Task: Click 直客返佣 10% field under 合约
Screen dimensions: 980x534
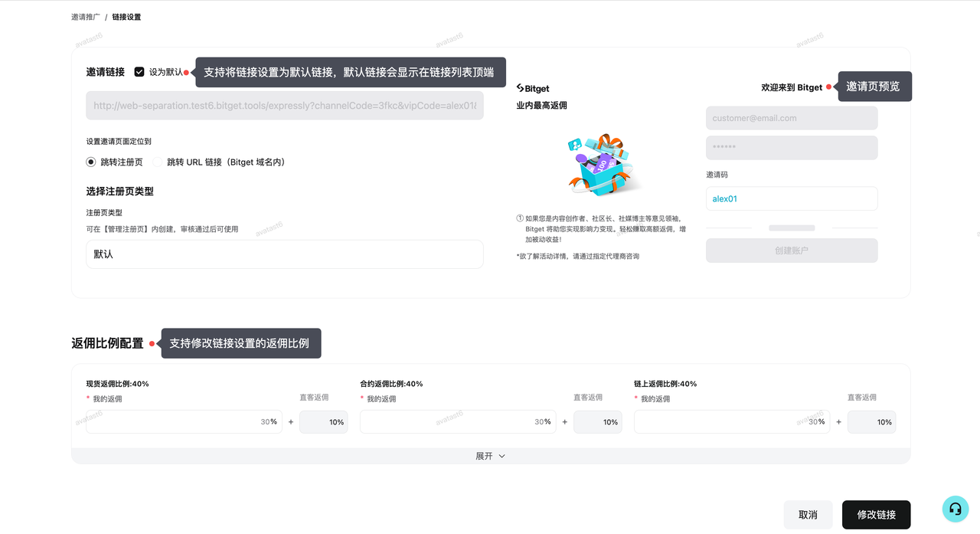Action: click(x=598, y=421)
